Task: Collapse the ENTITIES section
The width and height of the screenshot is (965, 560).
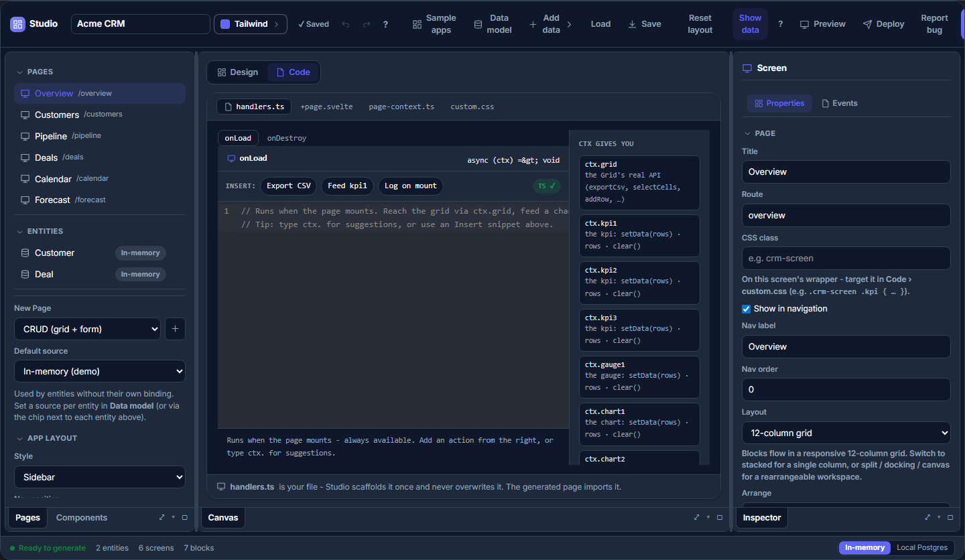Action: coord(40,231)
